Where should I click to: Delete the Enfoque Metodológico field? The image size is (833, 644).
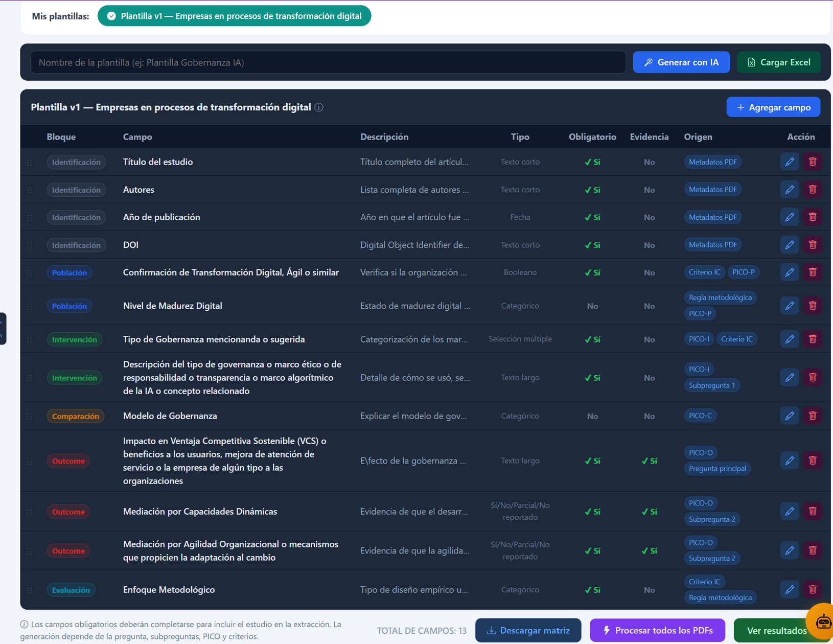coord(812,589)
